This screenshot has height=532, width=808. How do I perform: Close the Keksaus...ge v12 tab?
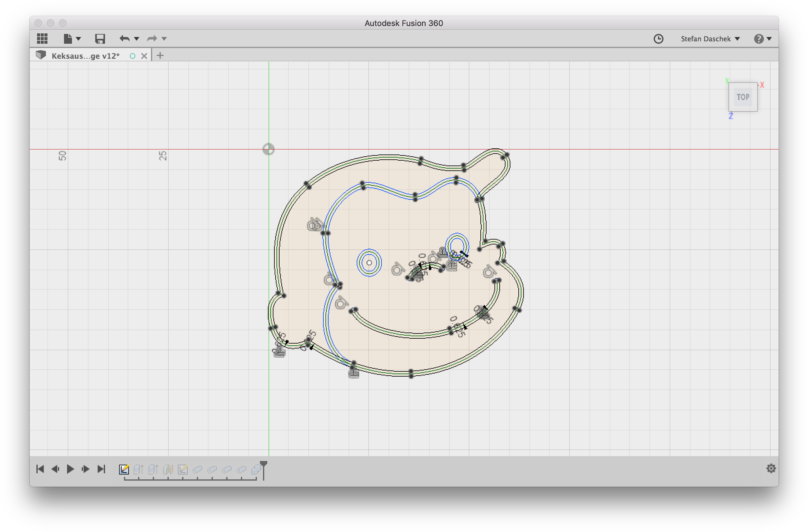[144, 56]
